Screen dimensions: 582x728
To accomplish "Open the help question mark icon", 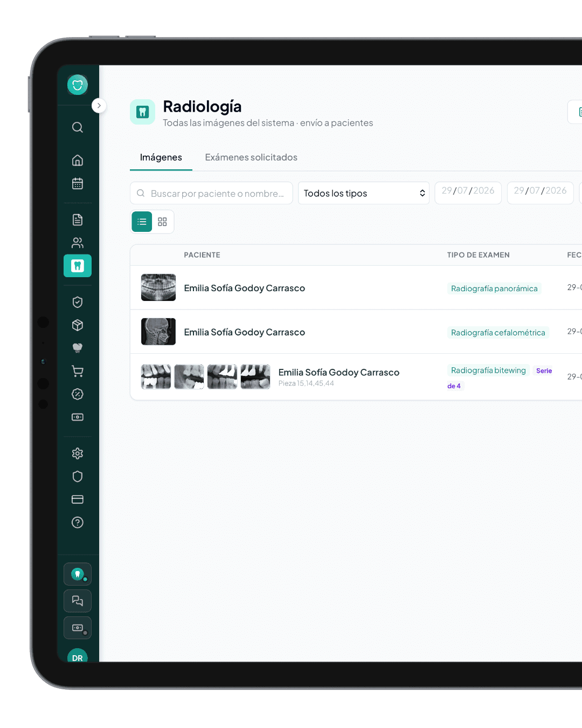I will click(78, 523).
